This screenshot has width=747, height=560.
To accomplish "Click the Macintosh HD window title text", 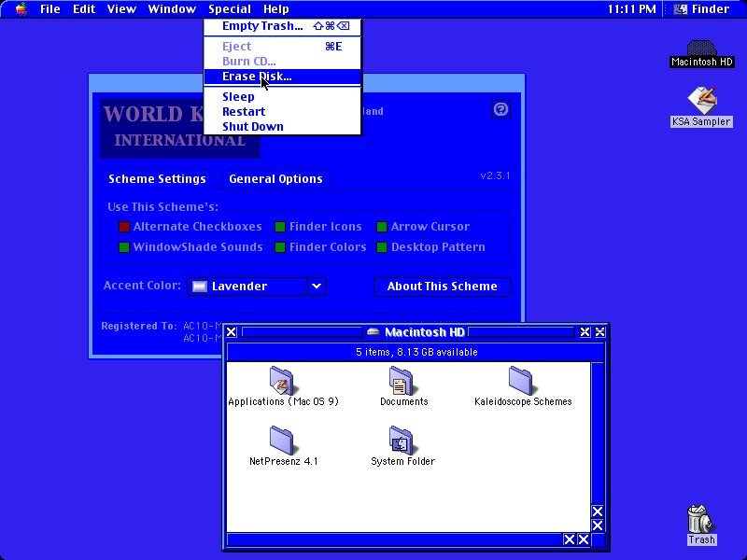I will (425, 332).
